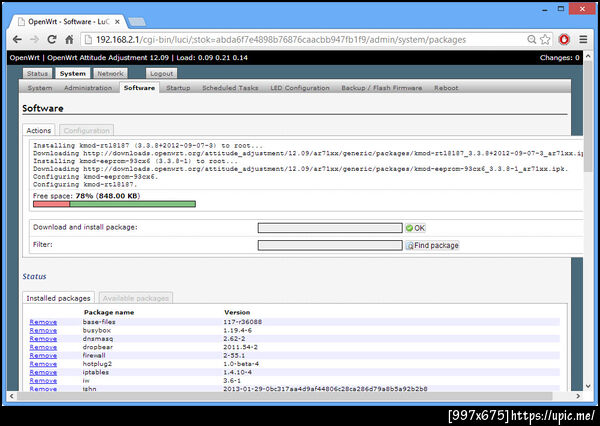Click the browser forward arrow
The width and height of the screenshot is (600, 426).
(34, 39)
